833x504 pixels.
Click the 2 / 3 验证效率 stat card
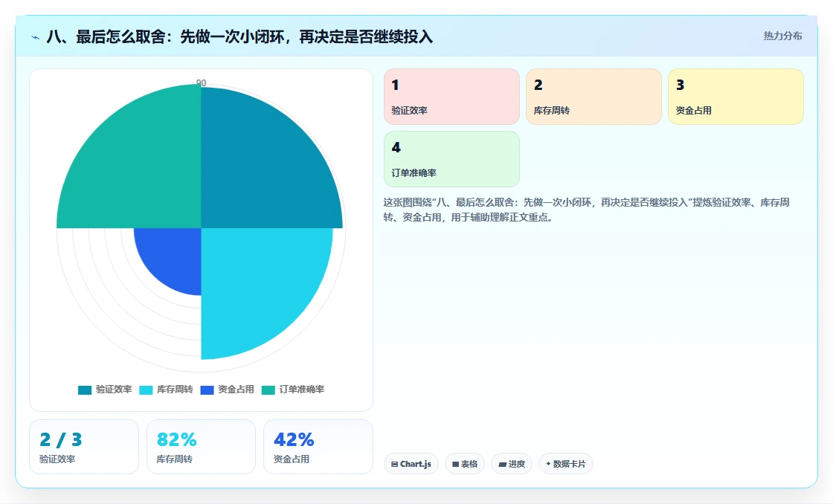pyautogui.click(x=84, y=447)
